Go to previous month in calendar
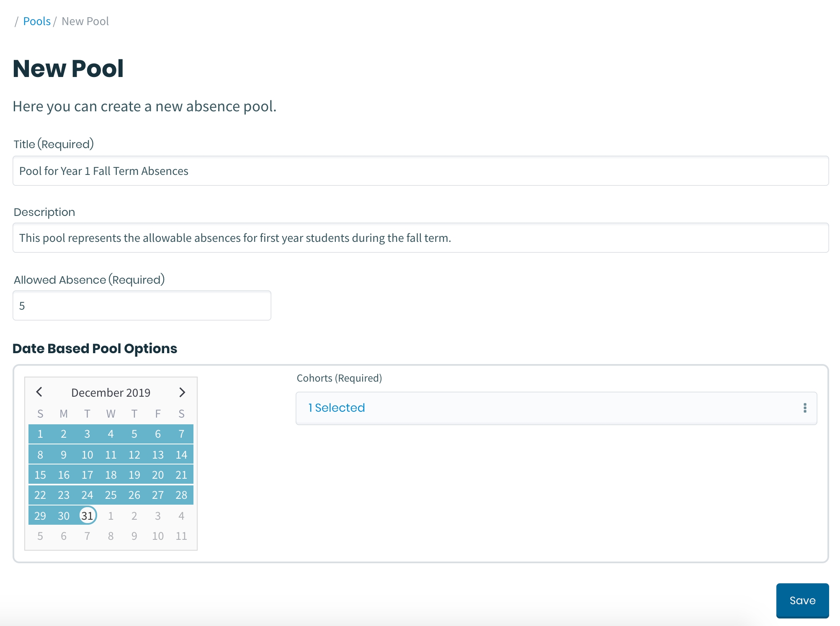Image resolution: width=840 pixels, height=626 pixels. (x=39, y=392)
